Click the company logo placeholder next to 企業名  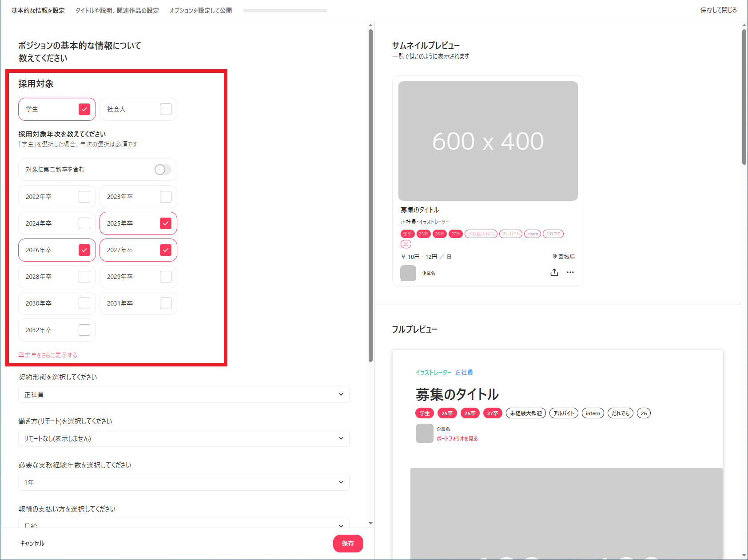(408, 273)
